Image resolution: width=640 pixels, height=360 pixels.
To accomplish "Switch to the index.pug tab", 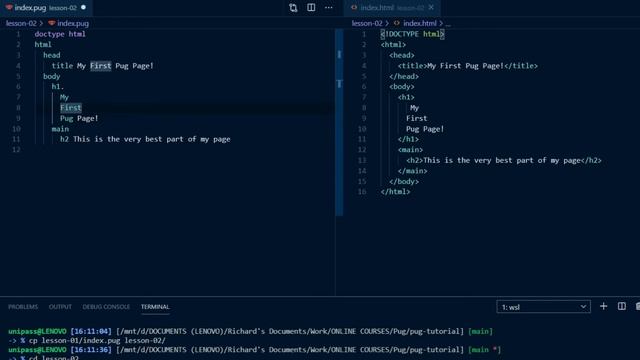I will point(46,8).
